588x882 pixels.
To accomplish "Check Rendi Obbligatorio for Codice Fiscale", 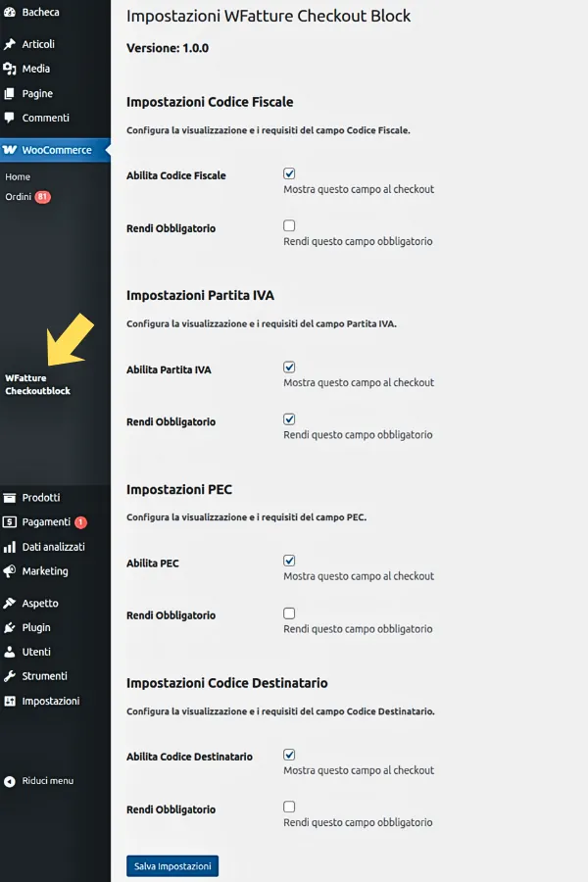I will [289, 225].
